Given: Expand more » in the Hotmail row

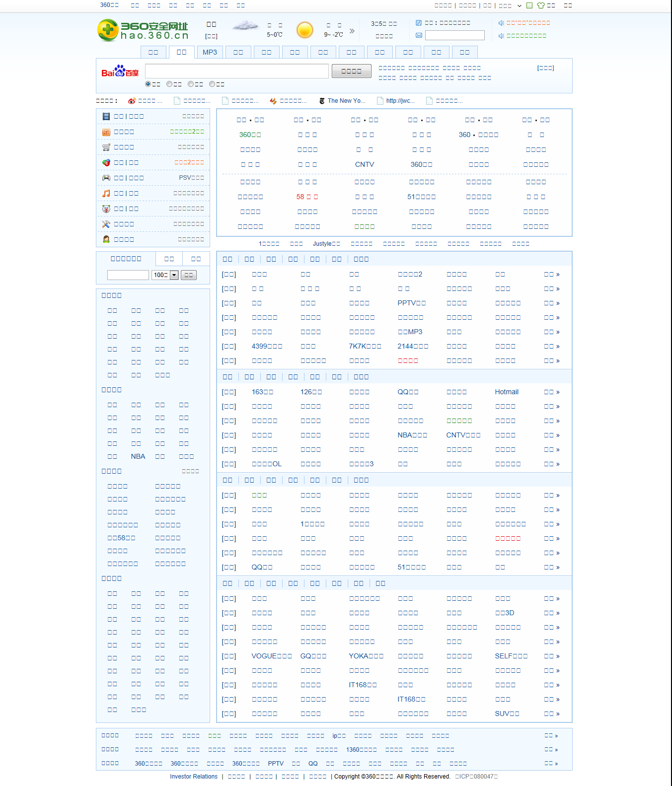Looking at the screenshot, I should (552, 392).
